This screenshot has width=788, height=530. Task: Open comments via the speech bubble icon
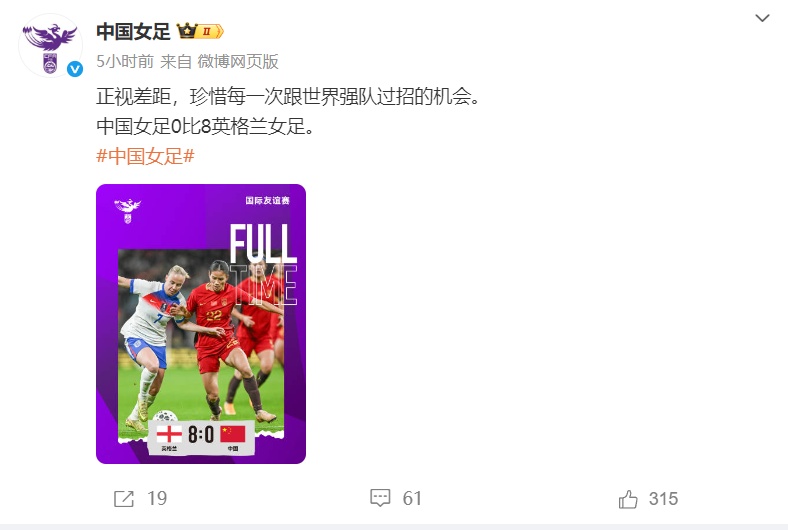(x=380, y=498)
